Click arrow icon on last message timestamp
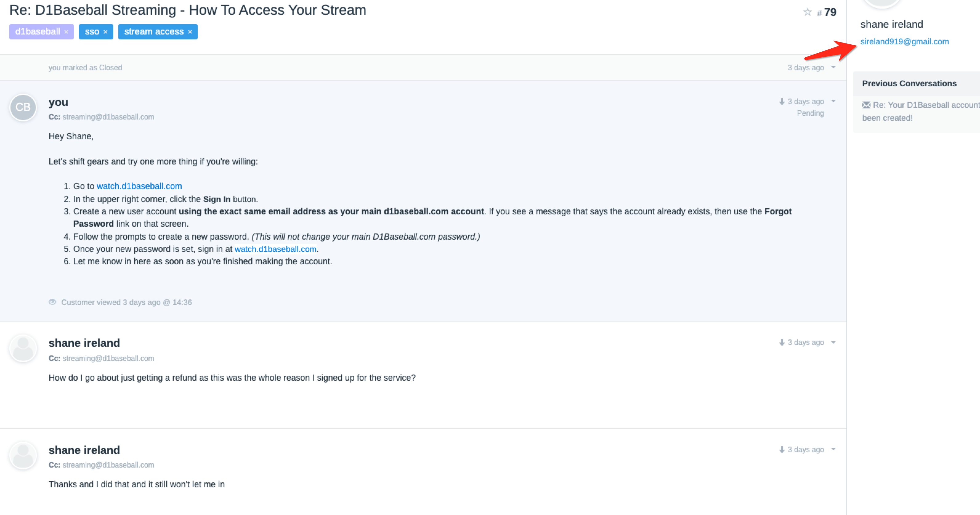The image size is (980, 515). pos(782,450)
